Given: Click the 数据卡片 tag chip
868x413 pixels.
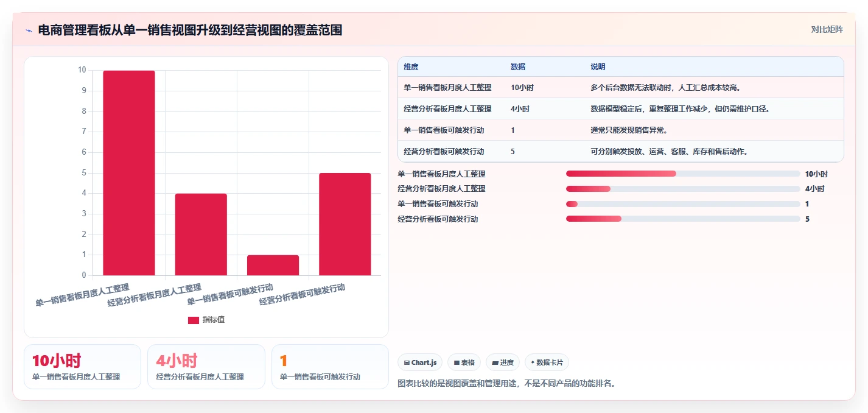Looking at the screenshot, I should coord(547,362).
